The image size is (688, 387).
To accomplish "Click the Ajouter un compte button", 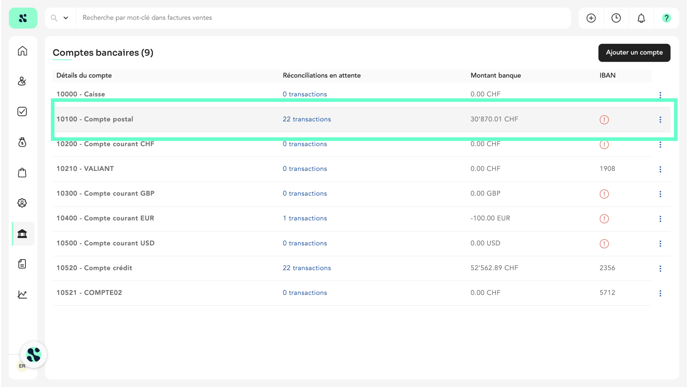I will point(634,53).
